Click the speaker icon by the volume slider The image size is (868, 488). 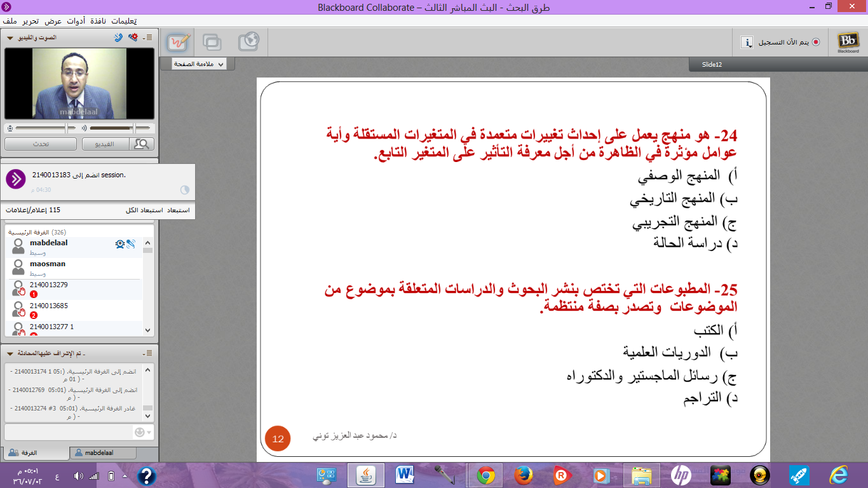point(83,128)
